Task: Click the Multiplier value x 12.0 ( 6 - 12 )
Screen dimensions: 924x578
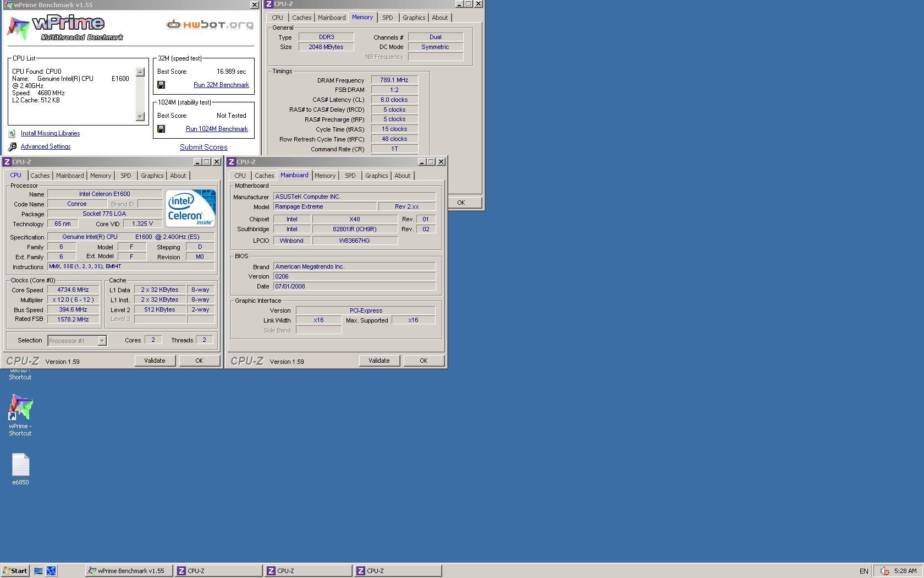Action: [73, 299]
